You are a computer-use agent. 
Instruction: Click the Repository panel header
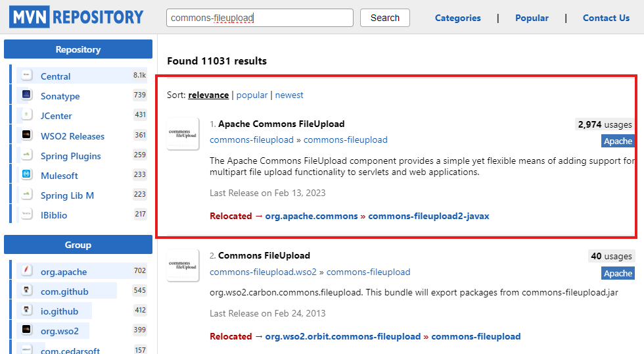(x=78, y=49)
